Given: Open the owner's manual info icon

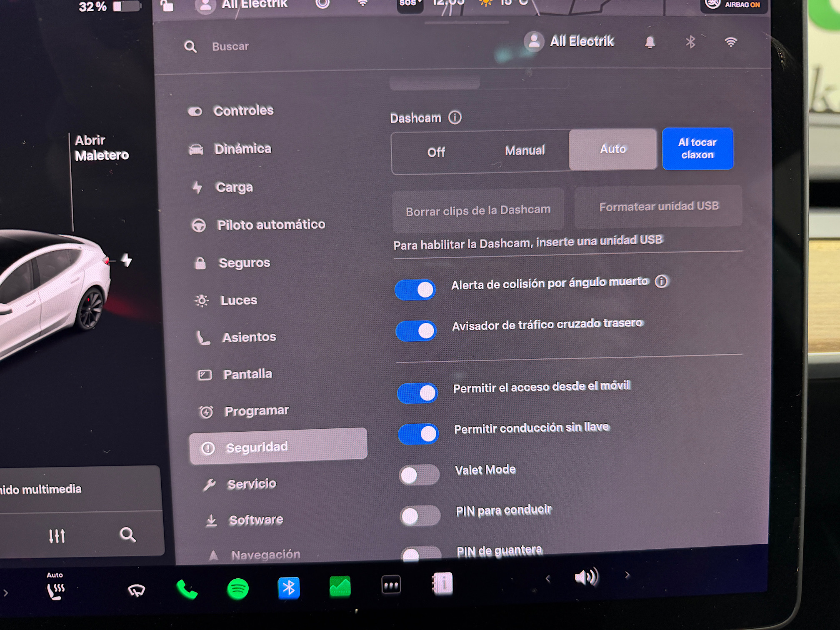Looking at the screenshot, I should [x=442, y=583].
